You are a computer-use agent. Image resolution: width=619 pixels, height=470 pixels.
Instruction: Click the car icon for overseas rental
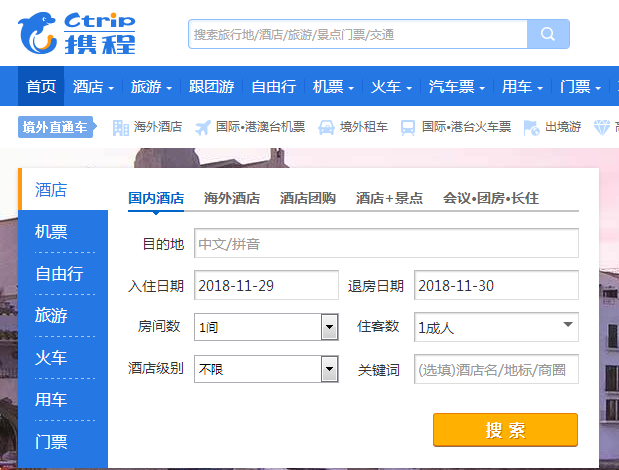click(326, 127)
